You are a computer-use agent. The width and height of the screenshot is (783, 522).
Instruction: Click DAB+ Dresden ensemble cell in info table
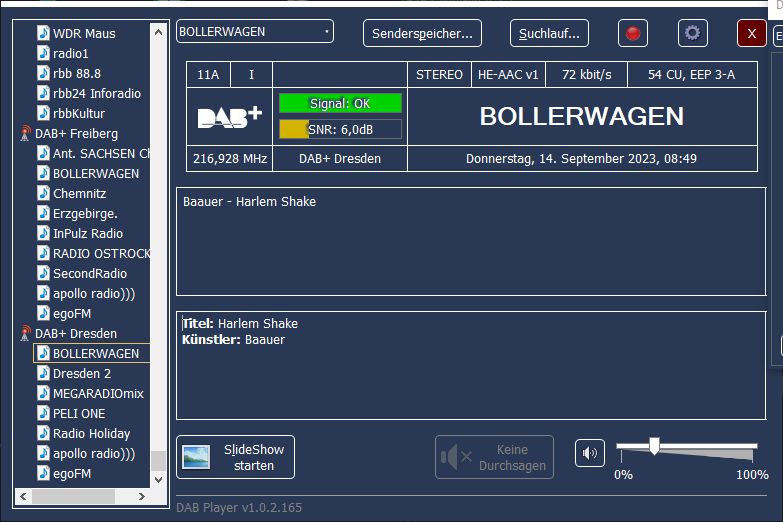(x=340, y=159)
